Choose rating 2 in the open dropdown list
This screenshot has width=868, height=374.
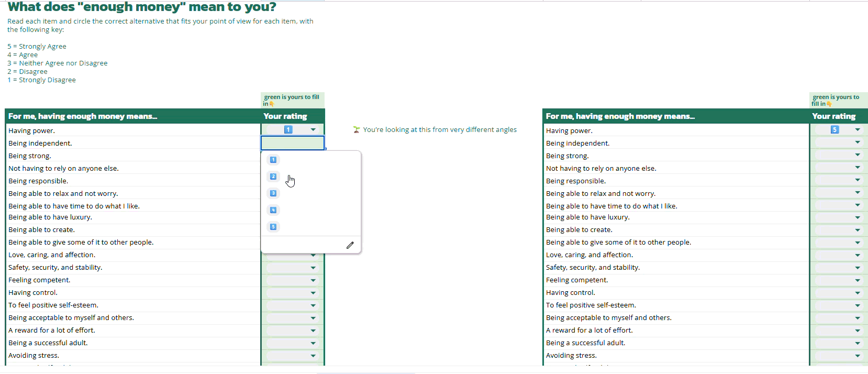pyautogui.click(x=273, y=177)
